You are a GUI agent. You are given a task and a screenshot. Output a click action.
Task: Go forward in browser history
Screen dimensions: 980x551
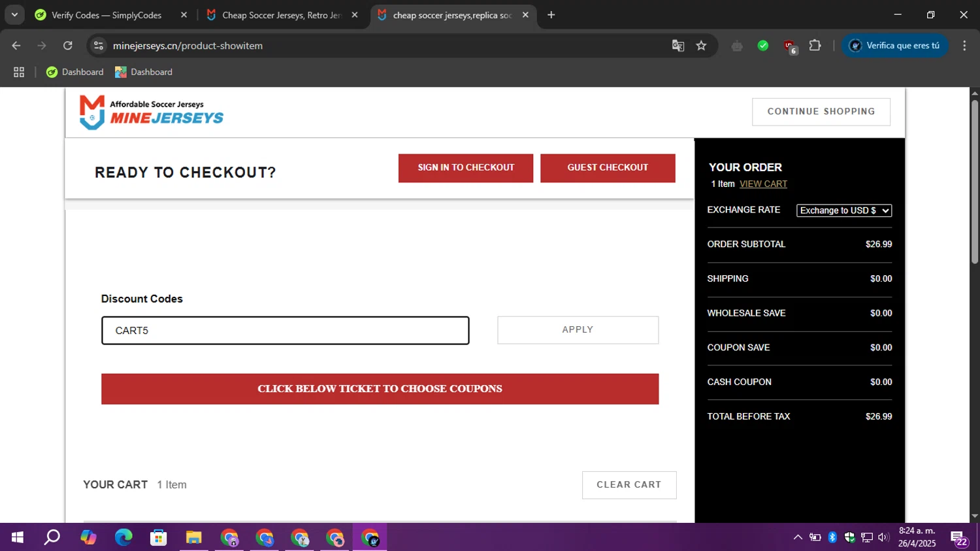click(42, 46)
